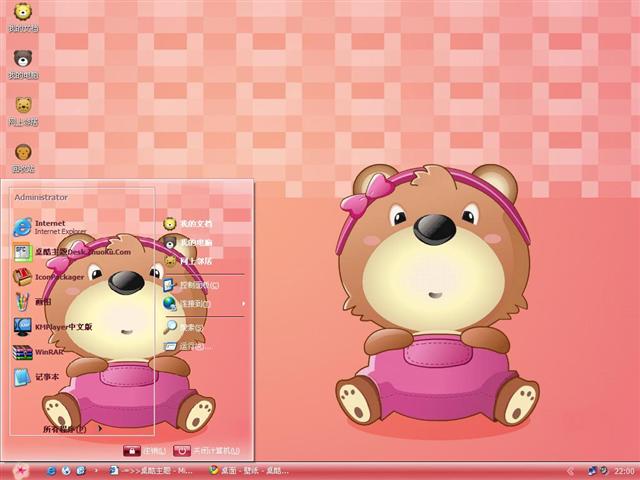Image resolution: width=640 pixels, height=480 pixels.
Task: Open 控制面板(C) control panel entry
Action: [191, 285]
